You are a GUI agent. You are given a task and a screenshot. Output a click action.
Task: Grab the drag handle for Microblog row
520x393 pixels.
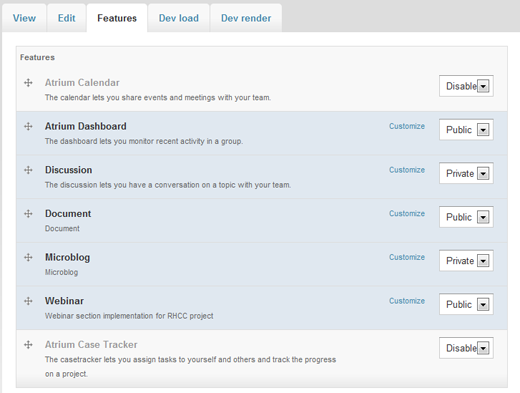click(x=28, y=257)
